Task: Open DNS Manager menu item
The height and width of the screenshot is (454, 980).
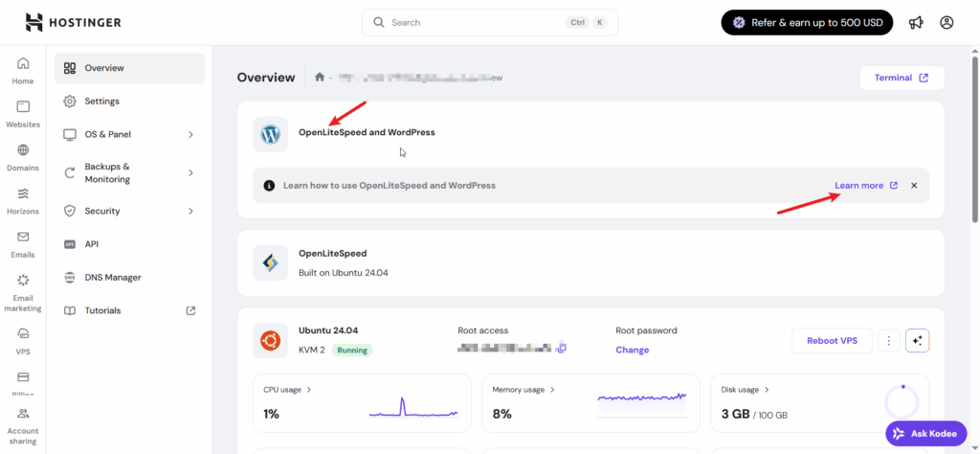Action: click(112, 278)
